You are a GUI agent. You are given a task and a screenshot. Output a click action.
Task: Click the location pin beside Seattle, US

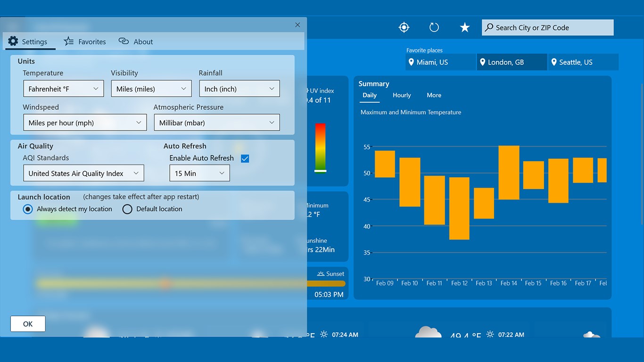(x=553, y=62)
